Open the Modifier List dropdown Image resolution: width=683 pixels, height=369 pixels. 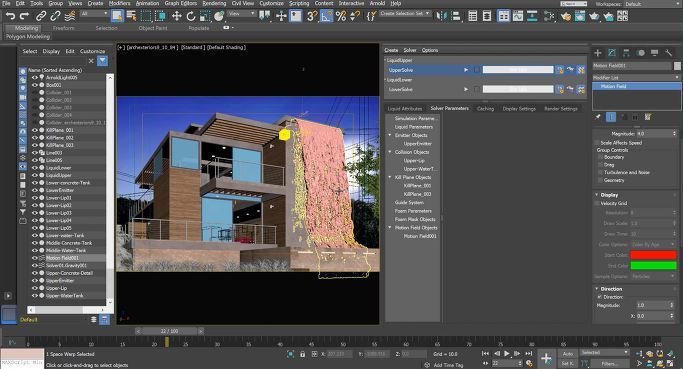(x=636, y=77)
